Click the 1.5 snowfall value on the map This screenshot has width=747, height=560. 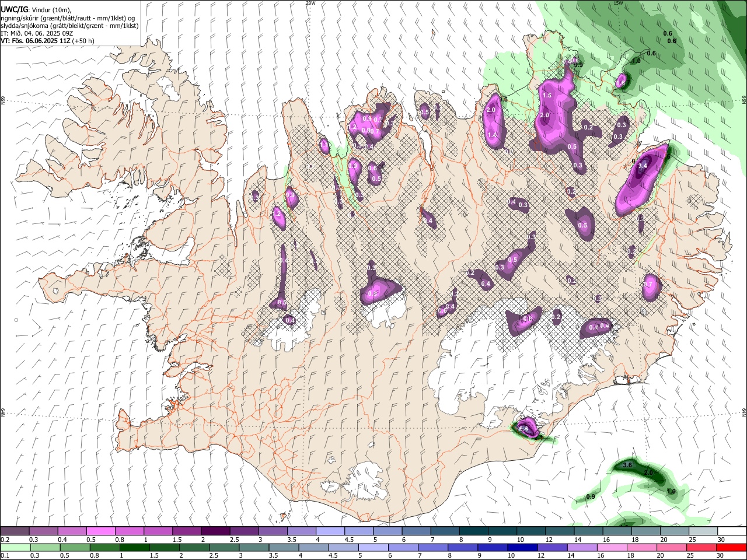tap(547, 95)
